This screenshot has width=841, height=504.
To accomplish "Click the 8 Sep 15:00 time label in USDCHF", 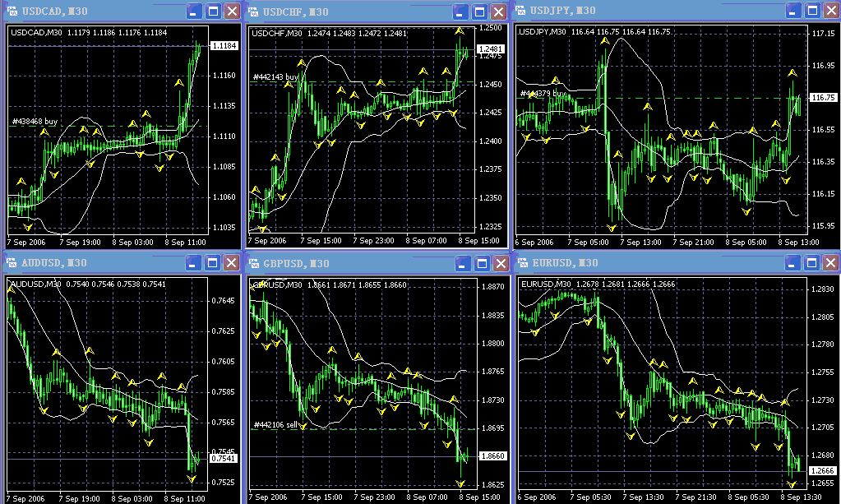I will pos(479,241).
